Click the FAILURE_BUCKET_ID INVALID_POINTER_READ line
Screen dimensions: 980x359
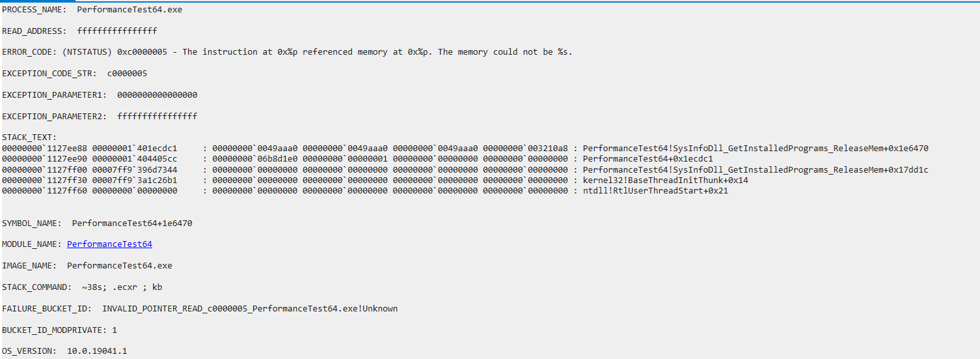tap(200, 309)
